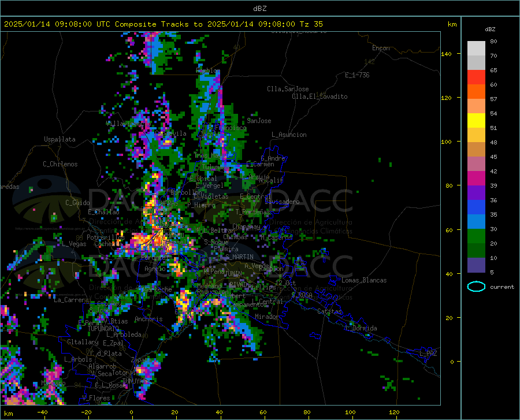Image resolution: width=520 pixels, height=420 pixels.
Task: Select the yellow 51-54 dBZ legend swatch
Action: point(476,121)
